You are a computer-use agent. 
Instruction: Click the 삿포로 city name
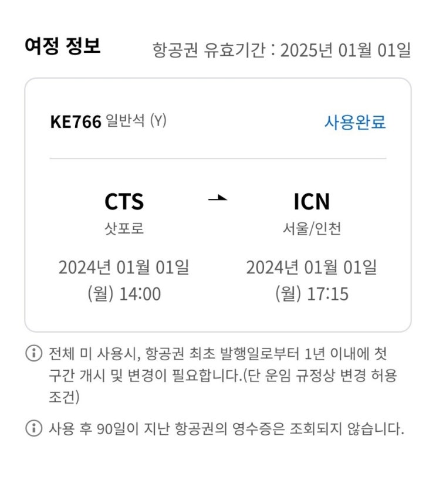click(x=124, y=228)
